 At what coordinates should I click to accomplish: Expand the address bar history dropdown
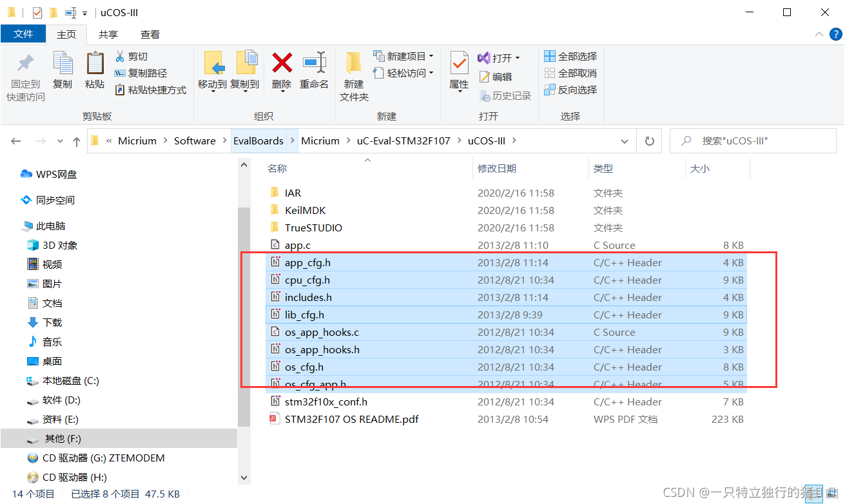(623, 141)
